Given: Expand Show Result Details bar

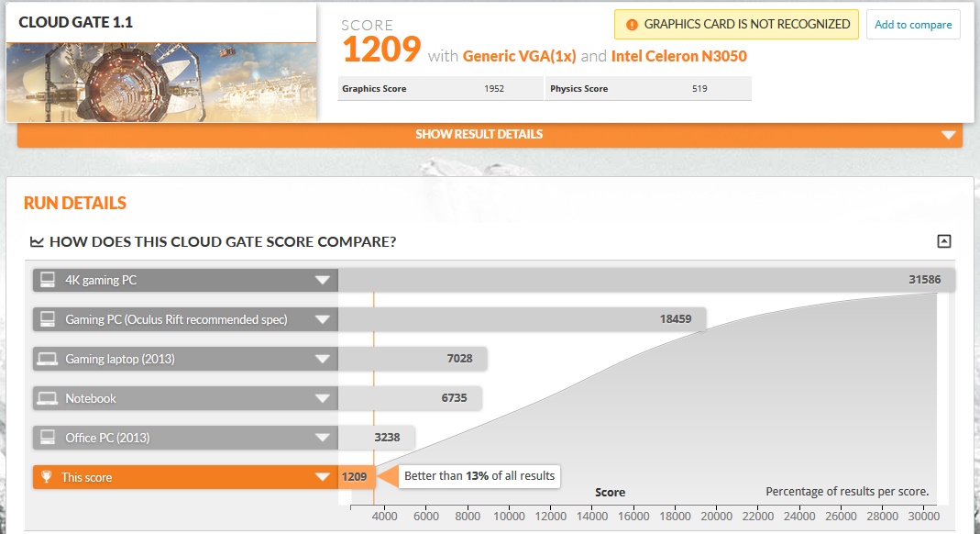Looking at the screenshot, I should point(490,135).
